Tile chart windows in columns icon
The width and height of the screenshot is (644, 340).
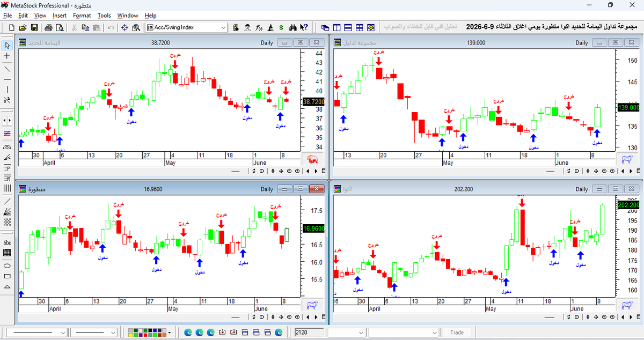[x=336, y=27]
